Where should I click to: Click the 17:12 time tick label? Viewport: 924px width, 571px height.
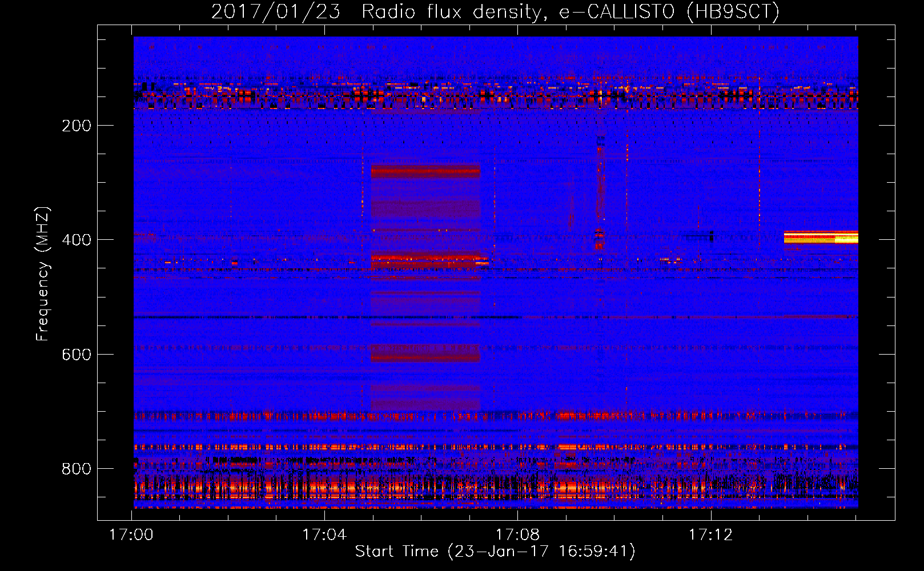[x=710, y=535]
